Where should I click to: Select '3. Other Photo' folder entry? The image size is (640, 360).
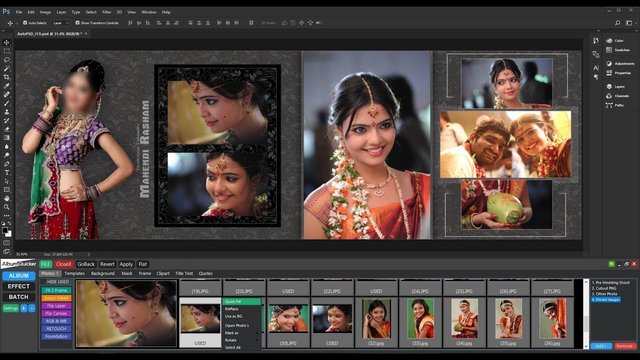(605, 294)
